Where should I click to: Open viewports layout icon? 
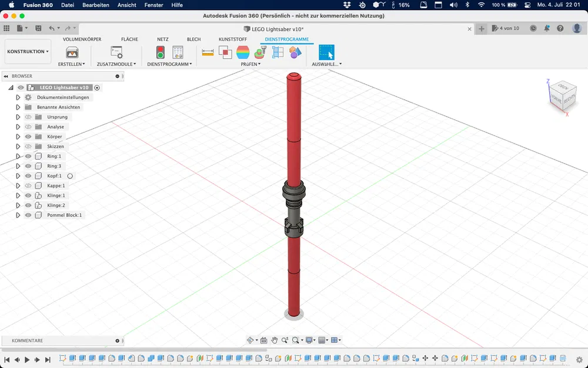(x=334, y=340)
